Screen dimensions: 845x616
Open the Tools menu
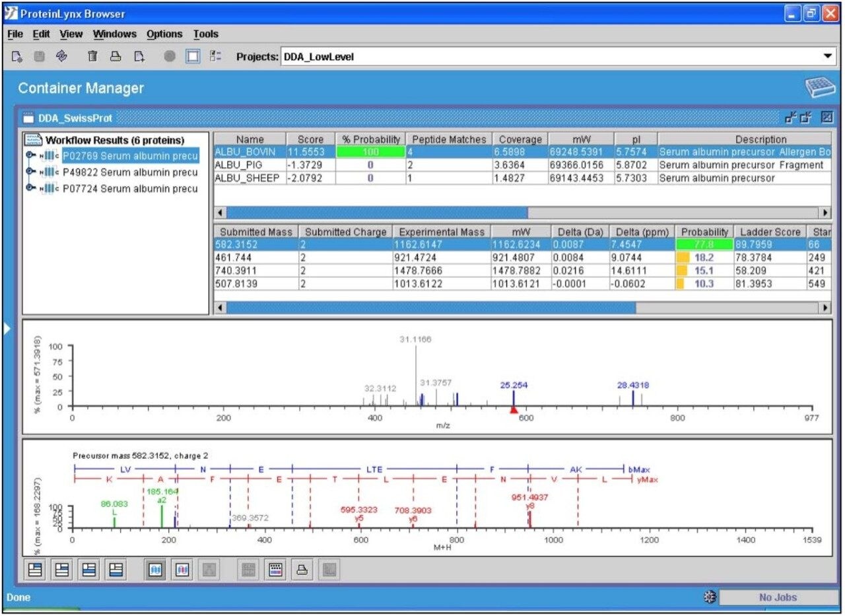coord(206,34)
